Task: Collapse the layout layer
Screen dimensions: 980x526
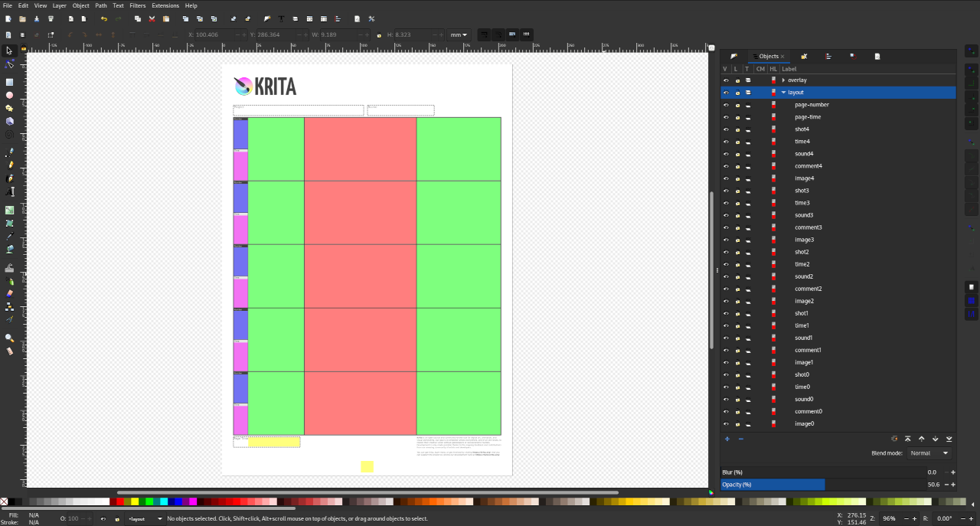Action: (783, 92)
